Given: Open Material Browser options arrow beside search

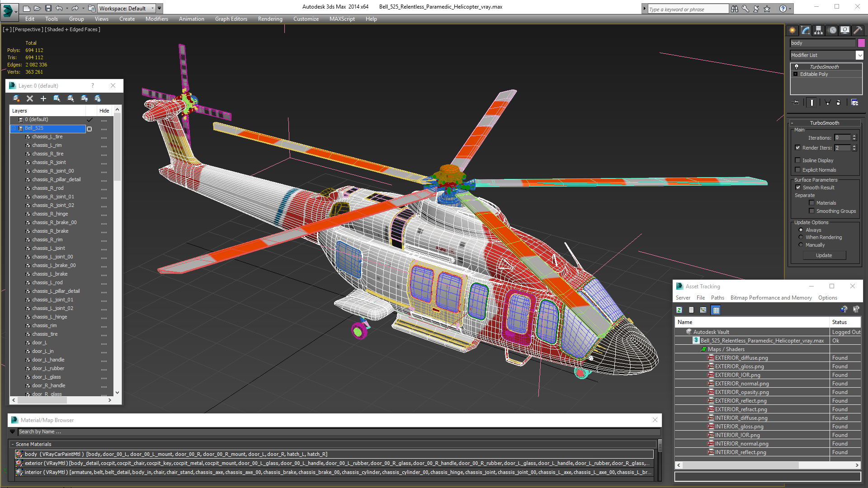Looking at the screenshot, I should (x=13, y=432).
